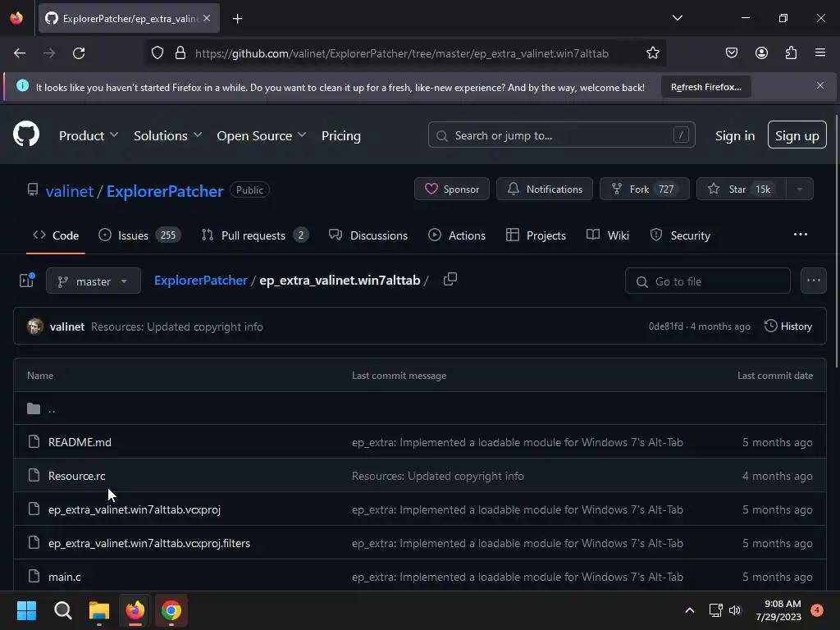Go to parent directory row

tap(420, 409)
